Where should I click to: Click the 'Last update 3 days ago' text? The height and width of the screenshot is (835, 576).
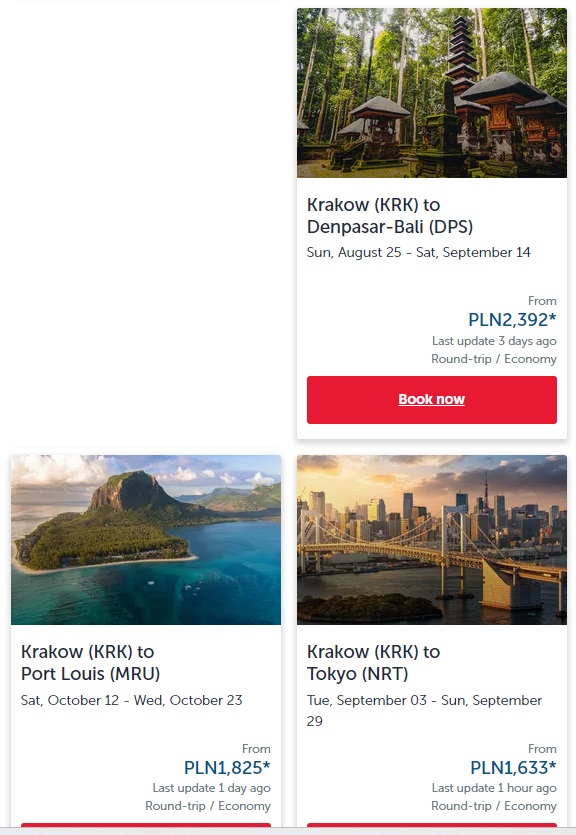pyautogui.click(x=494, y=341)
